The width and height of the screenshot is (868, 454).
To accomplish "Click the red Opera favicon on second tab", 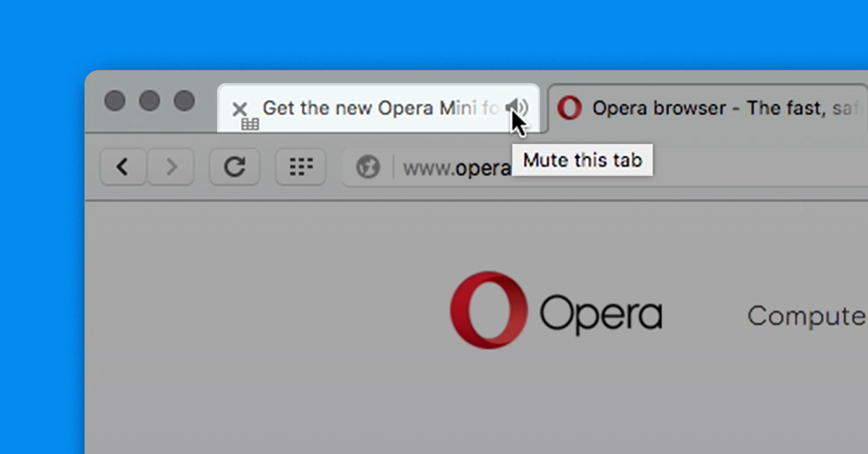I will click(x=570, y=109).
